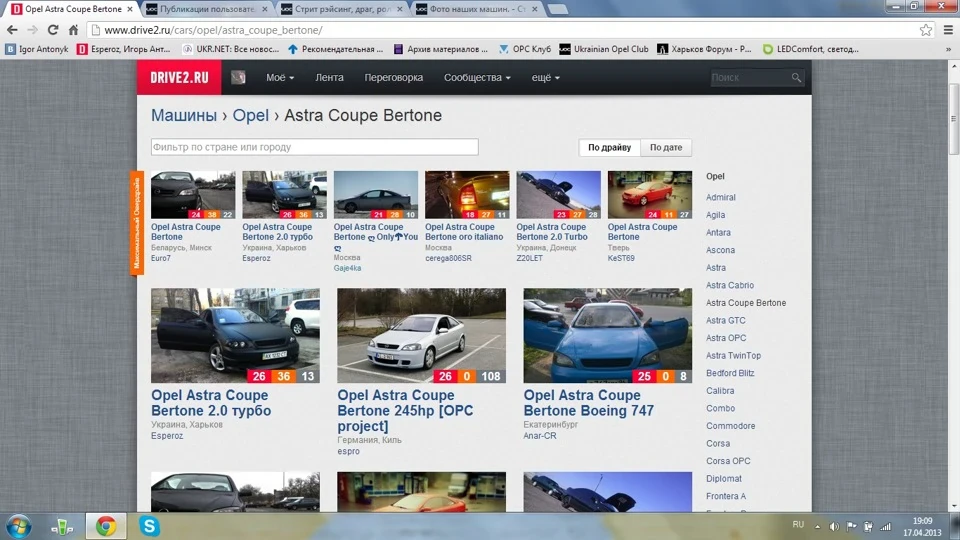Click the filter by country or city field
The width and height of the screenshot is (960, 540).
315,147
